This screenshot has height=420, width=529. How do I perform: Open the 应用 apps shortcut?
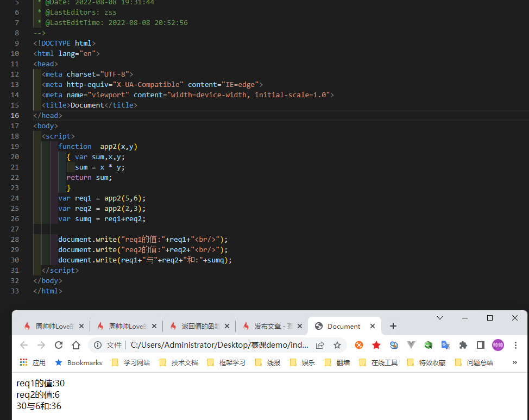33,362
